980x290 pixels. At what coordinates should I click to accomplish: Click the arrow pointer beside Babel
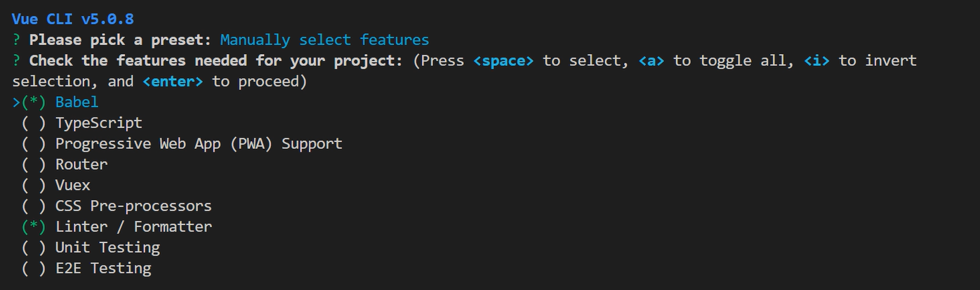point(16,103)
